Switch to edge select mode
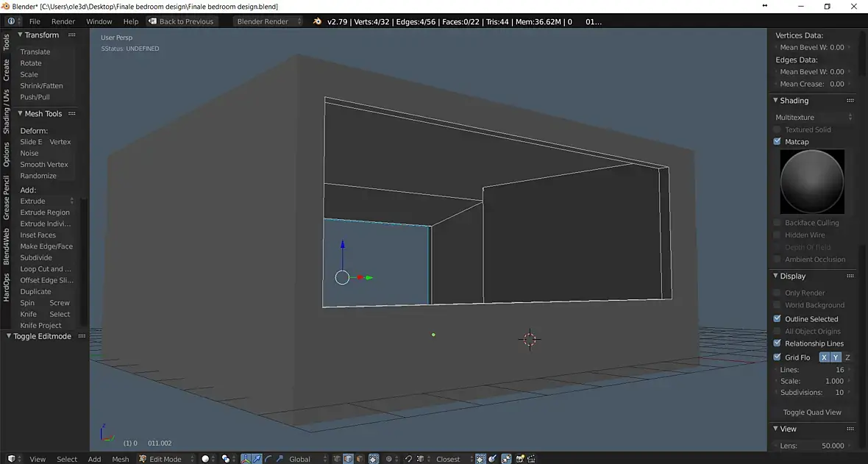 tap(348, 459)
